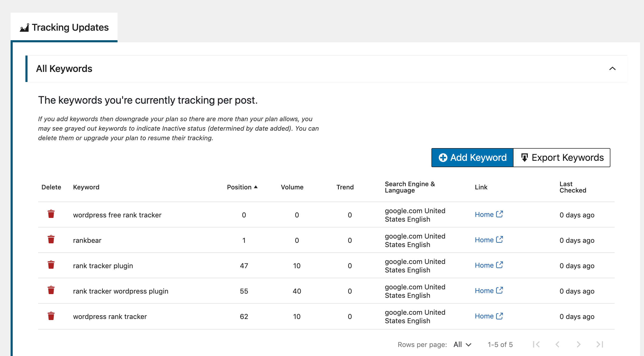This screenshot has height=356, width=644.
Task: Remove 'rank tracker wordpress plugin' via trash icon
Action: [x=51, y=290]
